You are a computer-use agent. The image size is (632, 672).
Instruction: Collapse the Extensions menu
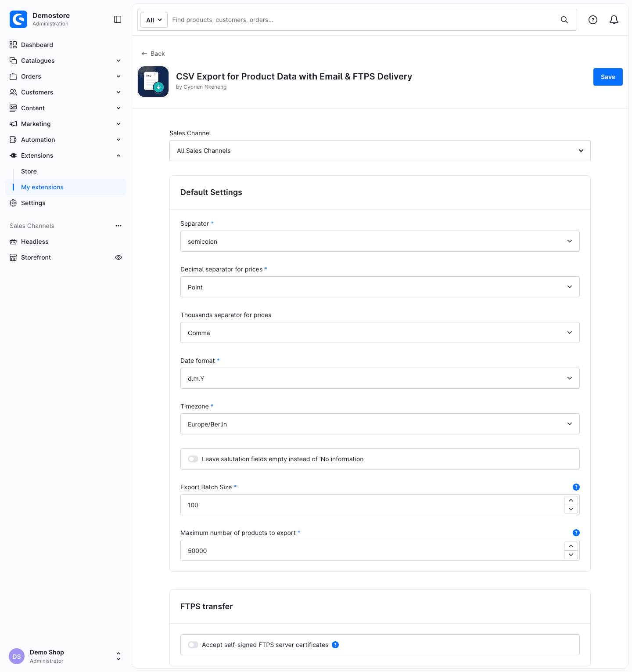(x=66, y=155)
